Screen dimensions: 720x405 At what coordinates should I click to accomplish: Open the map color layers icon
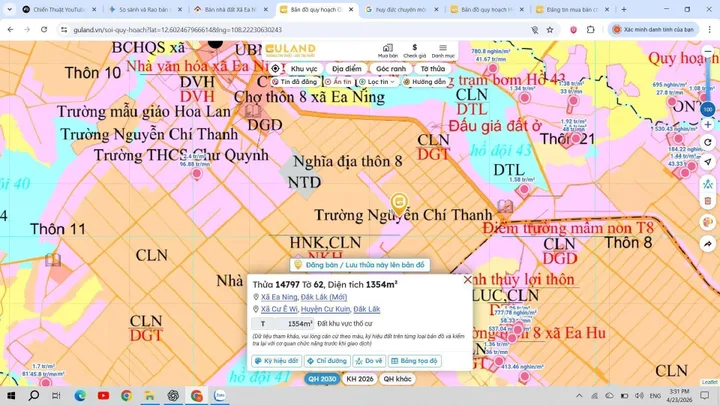pos(708,222)
